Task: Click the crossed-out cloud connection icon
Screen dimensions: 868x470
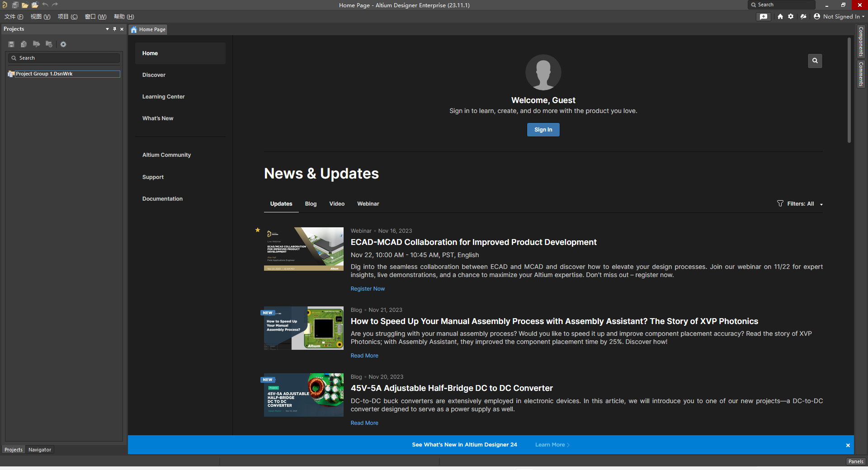Action: click(803, 17)
